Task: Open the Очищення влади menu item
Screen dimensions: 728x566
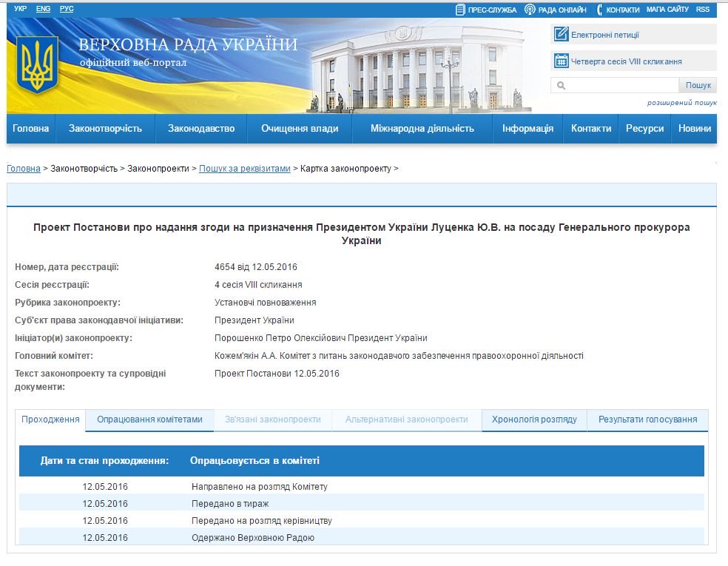Action: click(x=300, y=129)
